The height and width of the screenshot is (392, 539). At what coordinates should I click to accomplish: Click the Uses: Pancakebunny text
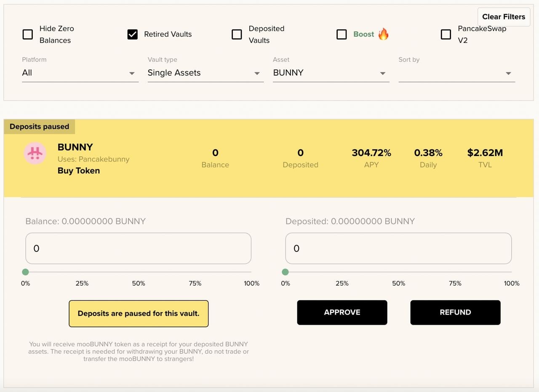[93, 159]
